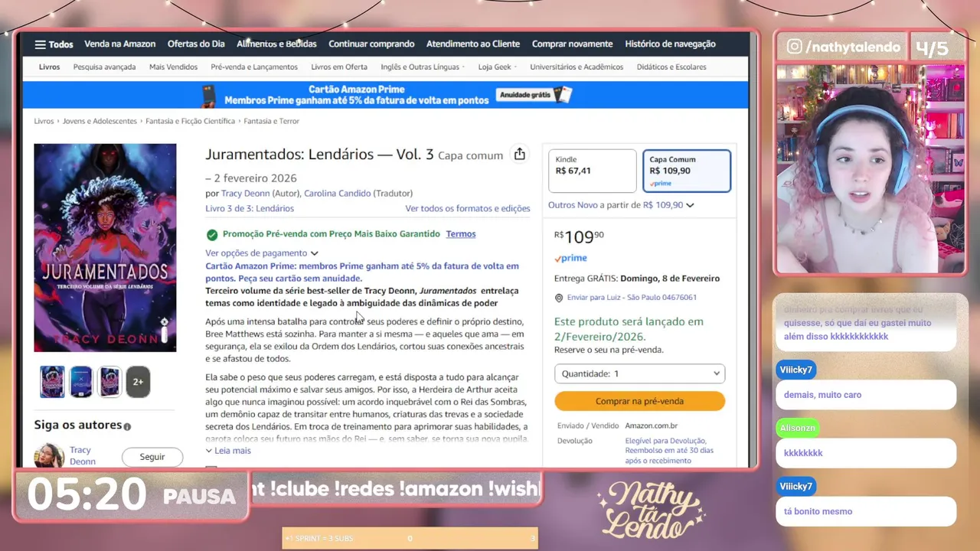The width and height of the screenshot is (980, 551).
Task: Open Ver todos os formatos e edições
Action: pyautogui.click(x=468, y=208)
